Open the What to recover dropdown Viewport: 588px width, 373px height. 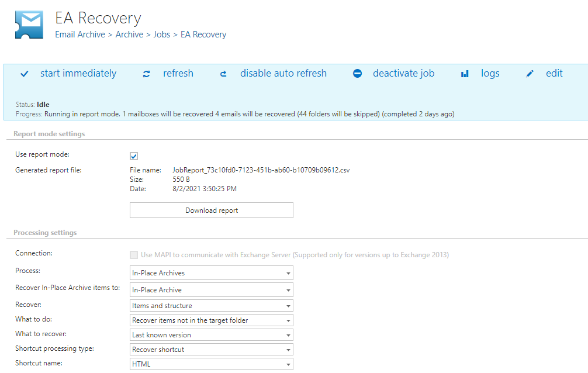point(212,334)
